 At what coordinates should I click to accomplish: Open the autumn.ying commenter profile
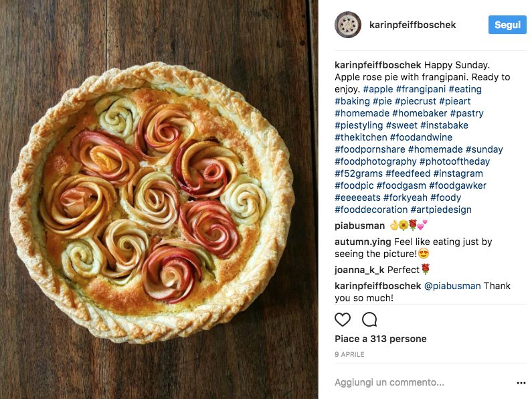coord(363,242)
